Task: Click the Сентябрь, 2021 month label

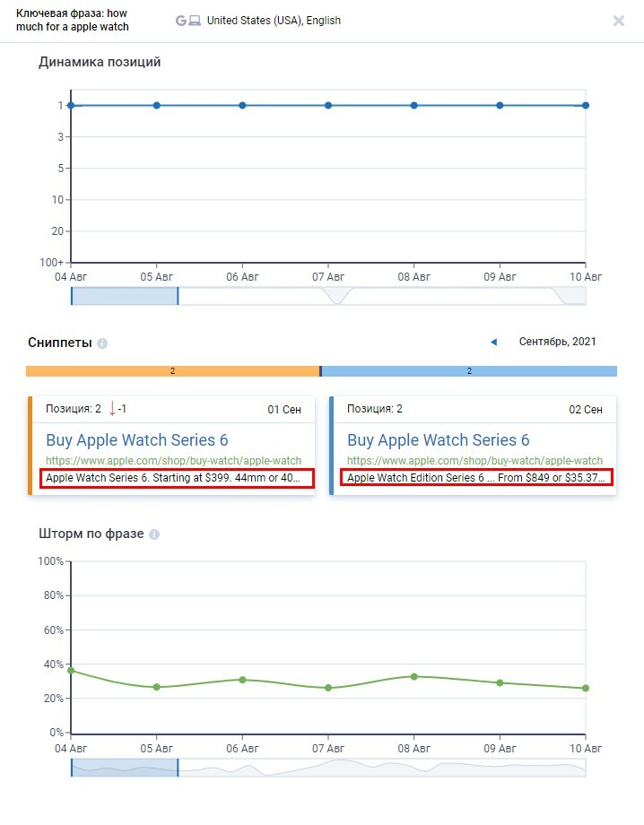Action: (x=557, y=342)
